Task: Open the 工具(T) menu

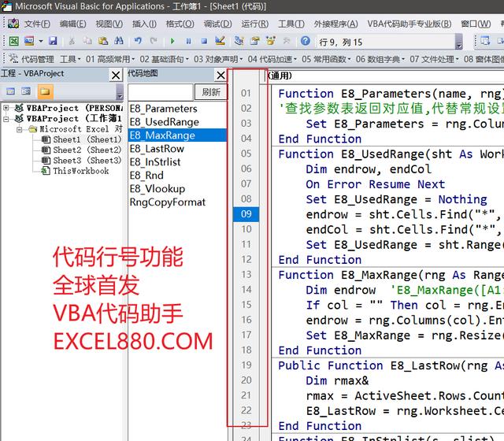Action: click(x=291, y=24)
